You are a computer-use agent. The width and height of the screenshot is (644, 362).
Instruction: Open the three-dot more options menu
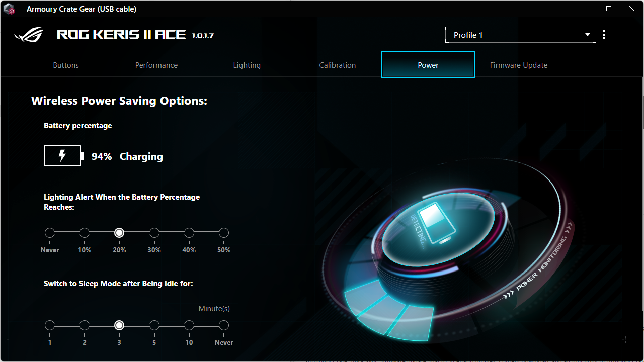tap(604, 35)
